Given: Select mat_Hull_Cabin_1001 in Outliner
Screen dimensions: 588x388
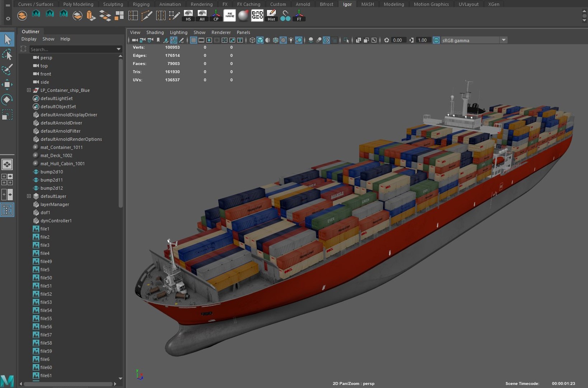Looking at the screenshot, I should tap(62, 163).
